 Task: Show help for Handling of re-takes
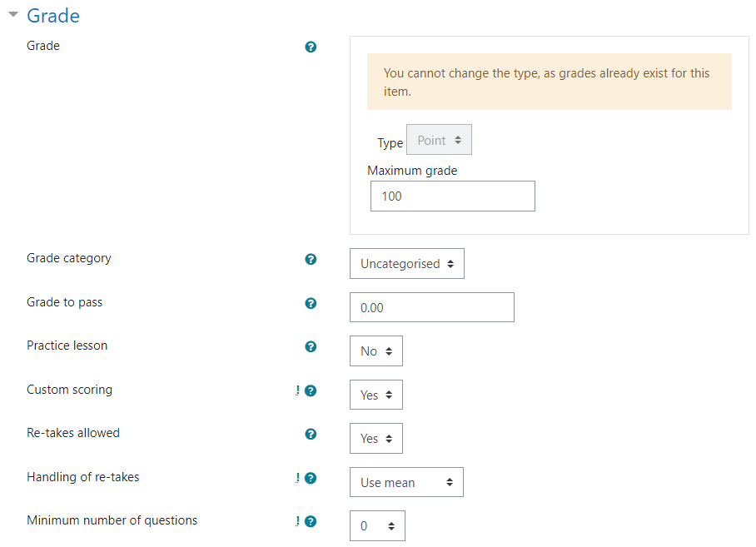[311, 478]
